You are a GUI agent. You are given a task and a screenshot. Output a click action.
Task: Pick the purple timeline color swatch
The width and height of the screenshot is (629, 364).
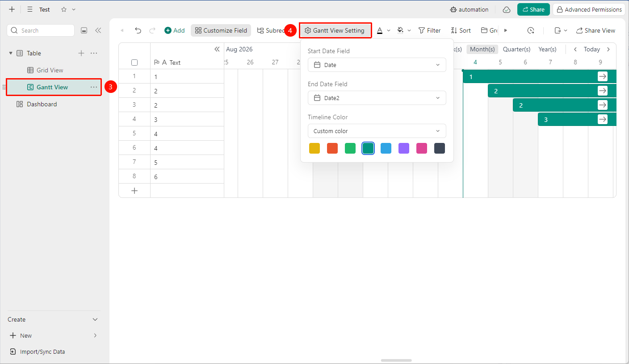click(404, 148)
